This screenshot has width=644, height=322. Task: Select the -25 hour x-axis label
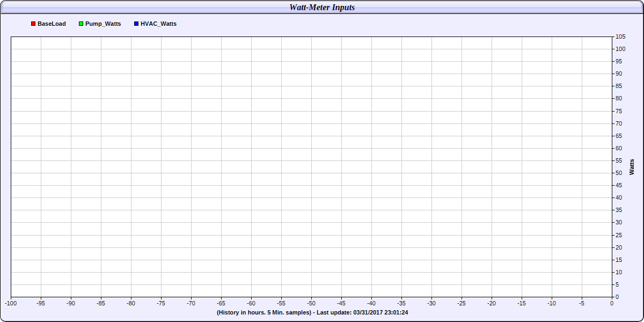tap(462, 303)
